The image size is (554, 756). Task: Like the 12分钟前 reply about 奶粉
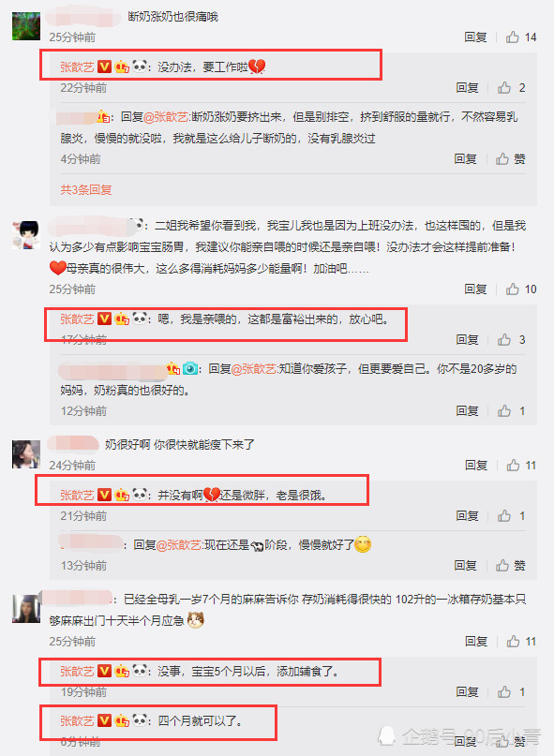point(511,411)
